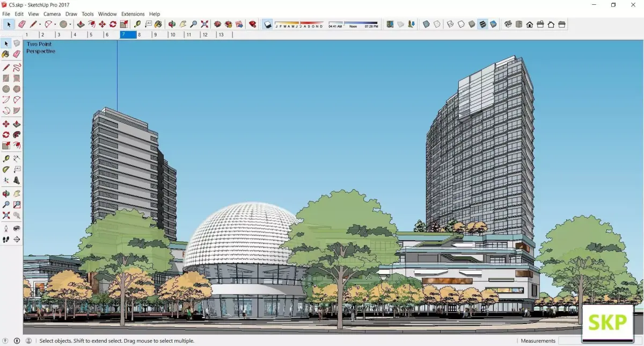Screen dimensions: 644x346
Task: Adjust the shadow date month slider
Action: pos(299,24)
